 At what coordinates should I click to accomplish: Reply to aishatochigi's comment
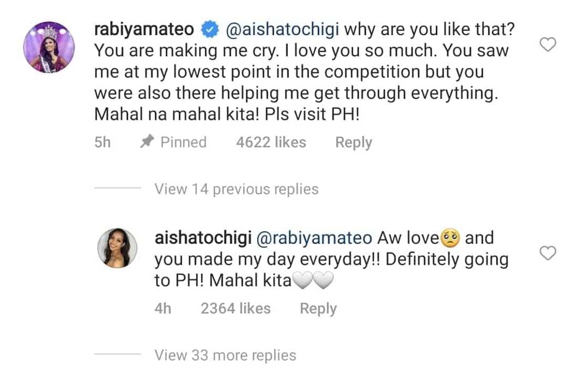coord(318,309)
